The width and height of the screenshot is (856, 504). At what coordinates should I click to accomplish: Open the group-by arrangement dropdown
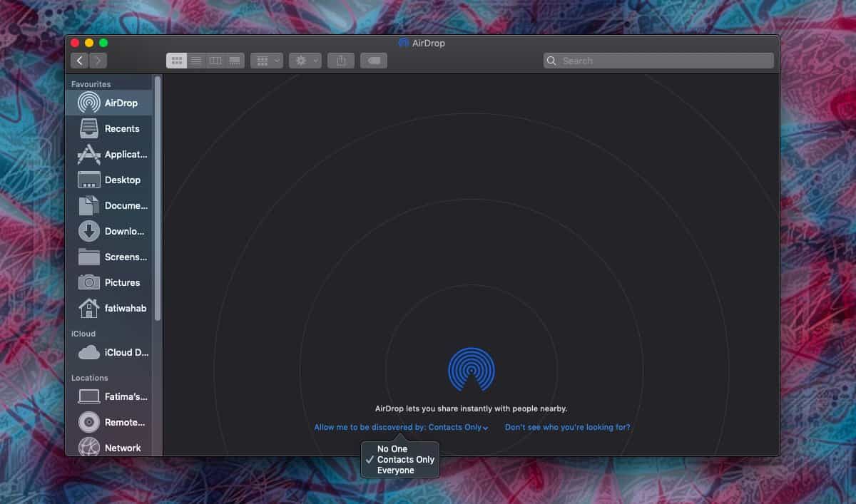[267, 61]
